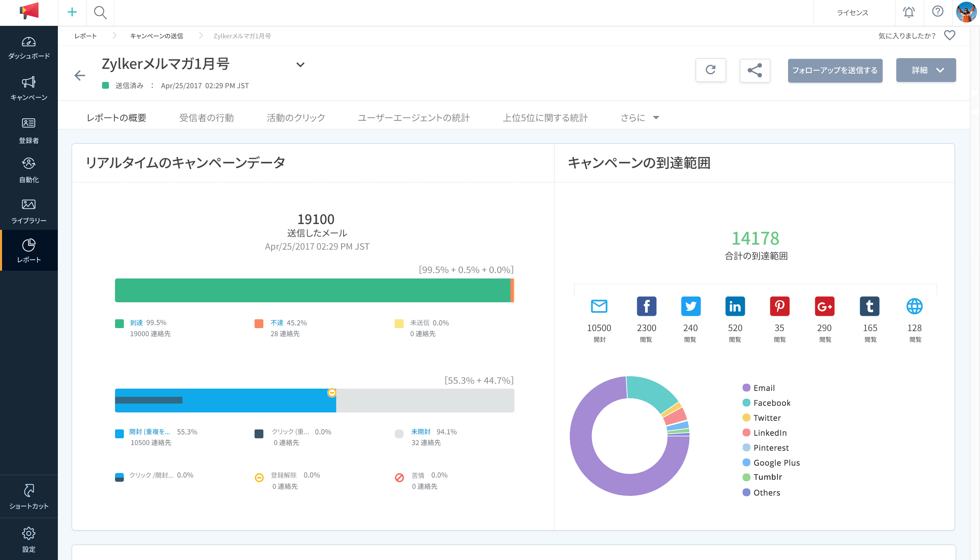Click the Email envelope reach icon
Viewport: 980px width, 560px height.
click(599, 306)
